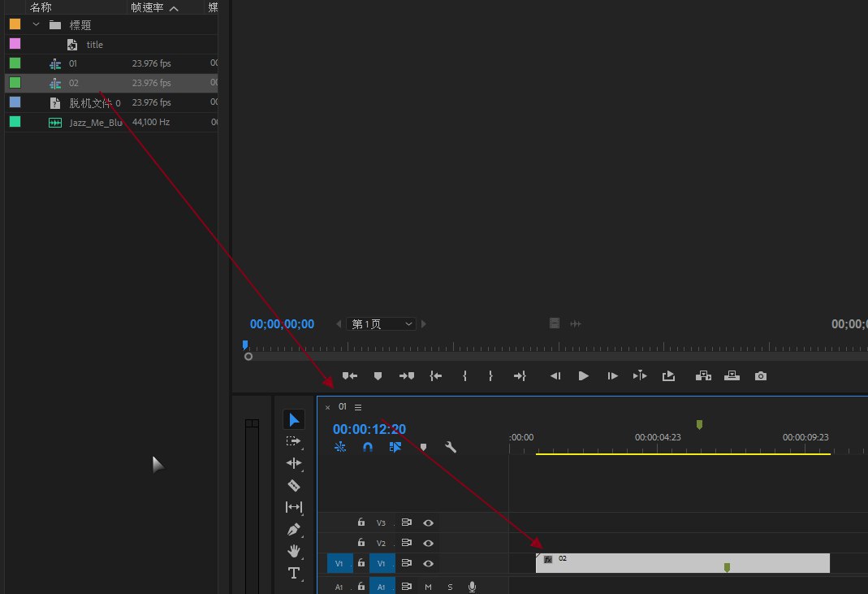Viewport: 868px width, 594px height.
Task: Select the Pen tool
Action: coord(294,529)
